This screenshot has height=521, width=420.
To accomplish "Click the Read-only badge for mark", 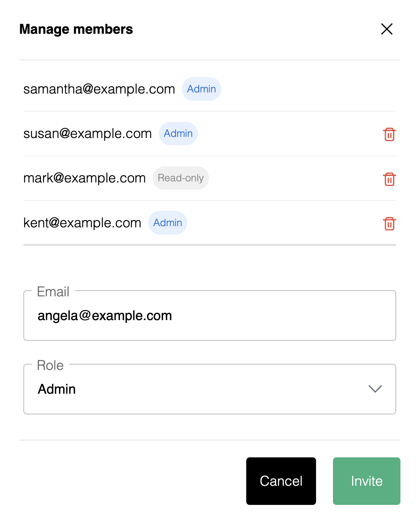I will pyautogui.click(x=181, y=178).
